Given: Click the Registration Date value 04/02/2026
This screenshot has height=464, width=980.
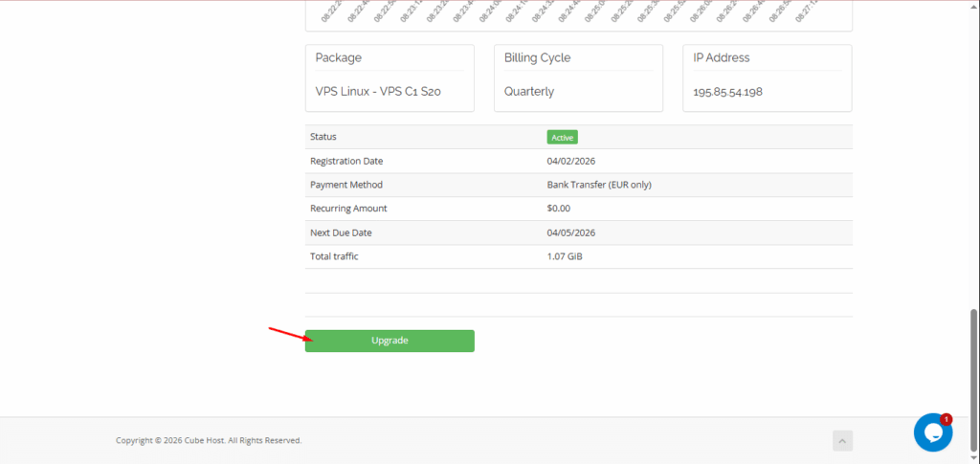Looking at the screenshot, I should point(571,161).
